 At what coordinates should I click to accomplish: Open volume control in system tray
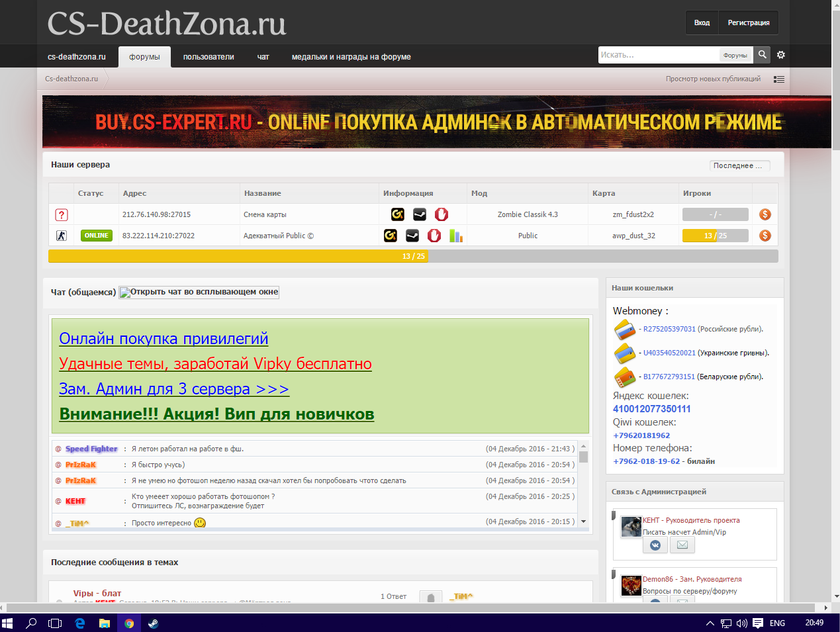coord(741,623)
